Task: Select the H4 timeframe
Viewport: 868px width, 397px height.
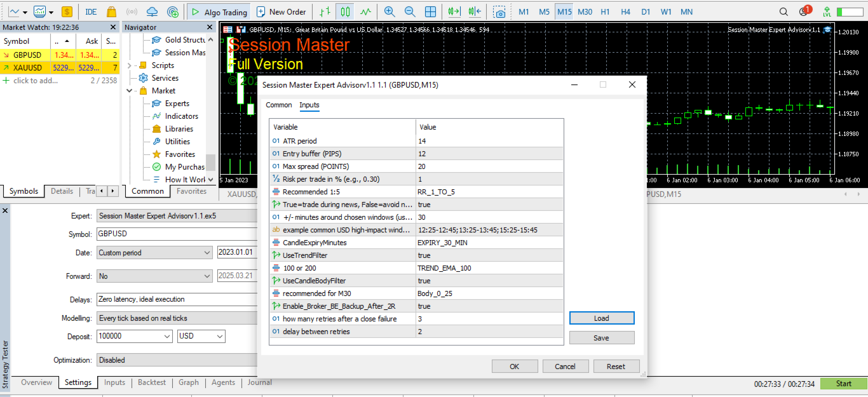Action: [625, 11]
